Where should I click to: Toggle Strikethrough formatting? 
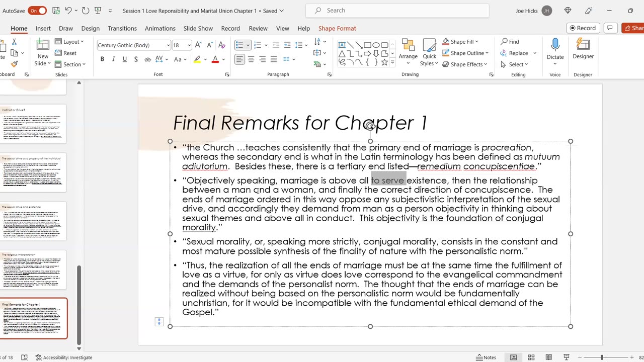coord(147,59)
